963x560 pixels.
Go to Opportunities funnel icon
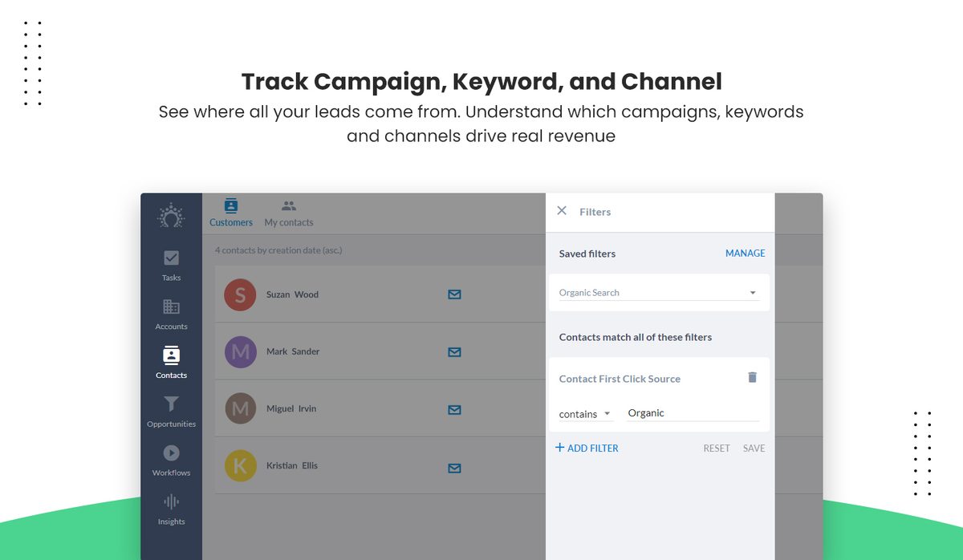coord(171,404)
